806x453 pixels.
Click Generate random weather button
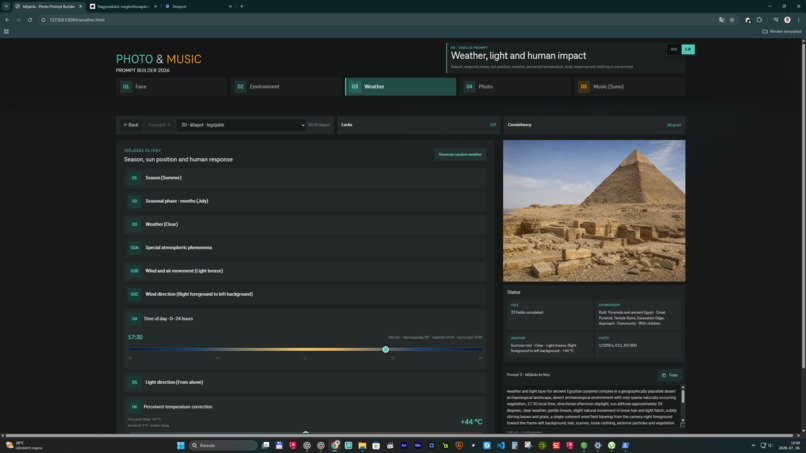[460, 154]
